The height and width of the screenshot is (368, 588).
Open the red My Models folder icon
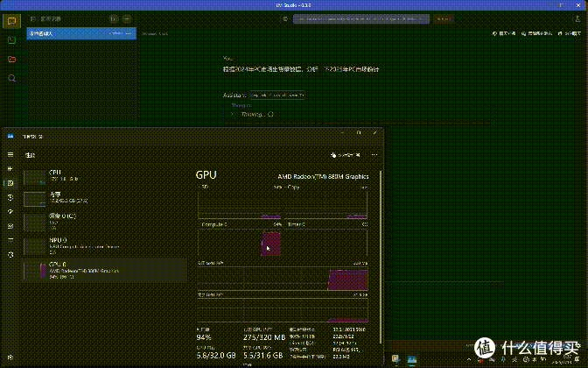point(11,59)
